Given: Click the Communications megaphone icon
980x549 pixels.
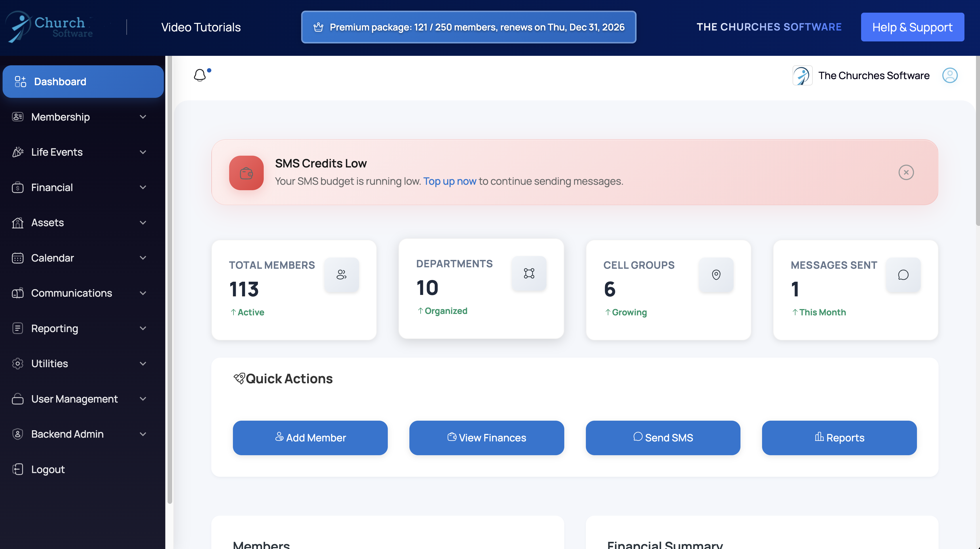Looking at the screenshot, I should pos(18,293).
